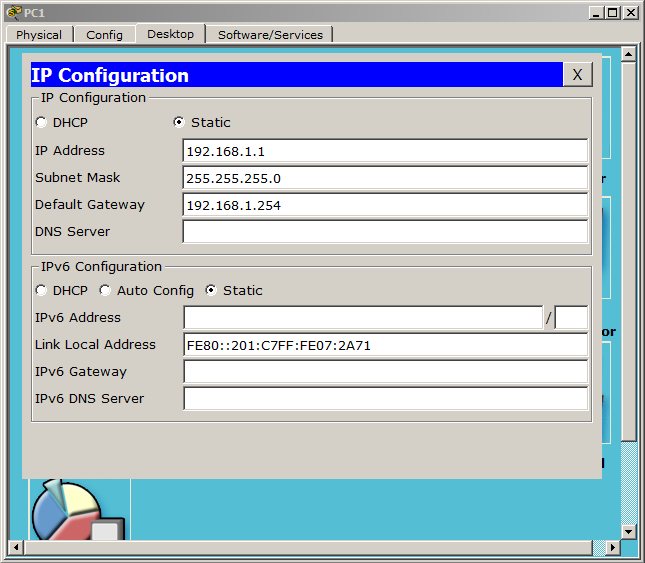Click the 'Link Local Address' label

pyautogui.click(x=95, y=345)
